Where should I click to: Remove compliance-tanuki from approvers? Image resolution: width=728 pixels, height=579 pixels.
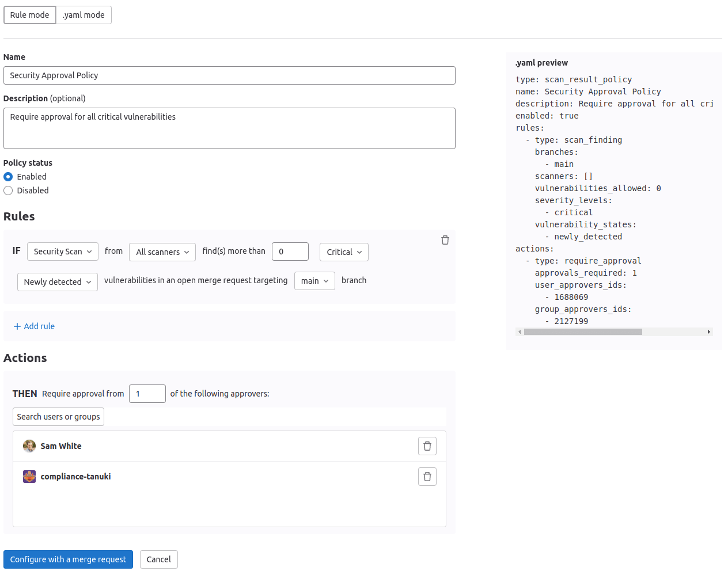[x=427, y=477]
